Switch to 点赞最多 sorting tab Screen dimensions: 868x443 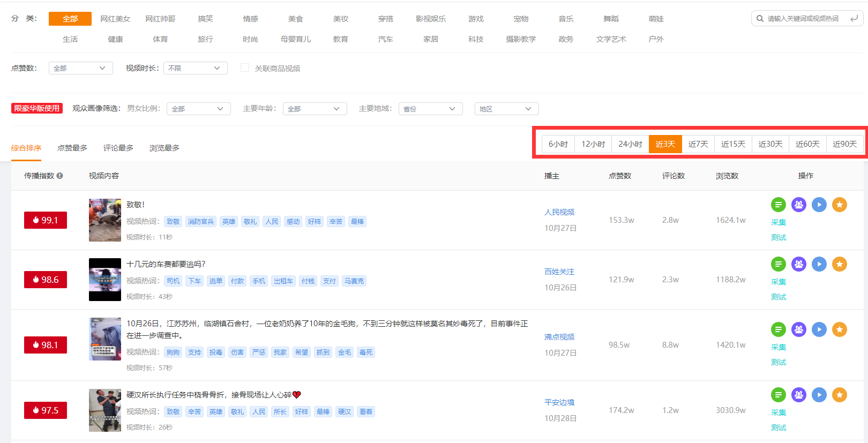[x=72, y=148]
